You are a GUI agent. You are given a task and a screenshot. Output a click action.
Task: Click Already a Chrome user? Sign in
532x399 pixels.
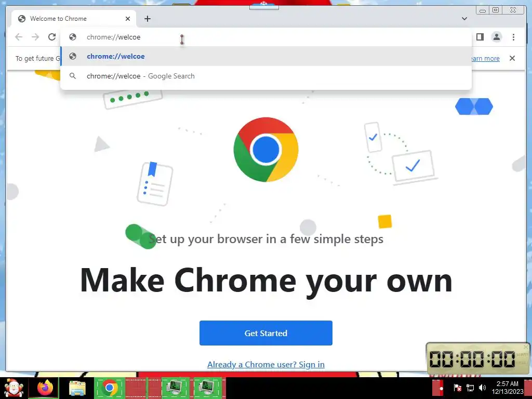tap(266, 364)
